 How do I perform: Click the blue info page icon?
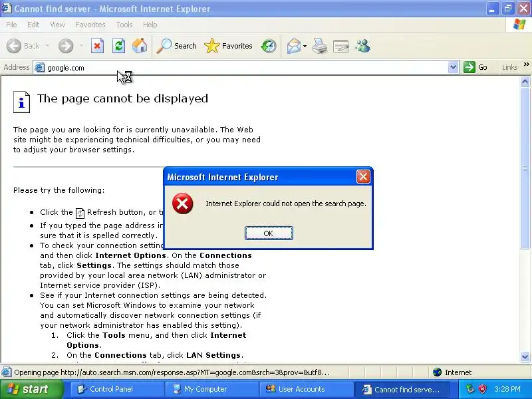point(21,102)
